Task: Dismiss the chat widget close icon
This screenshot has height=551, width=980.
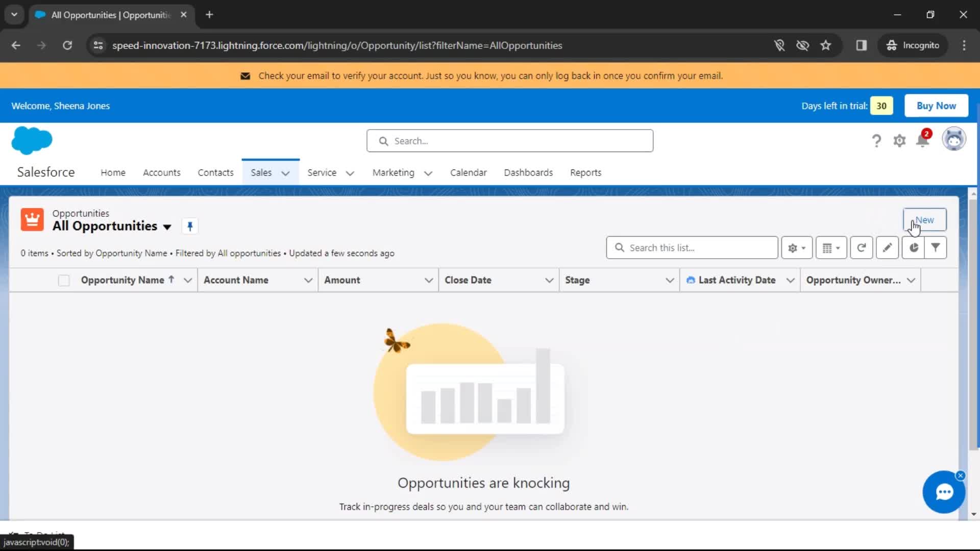Action: coord(960,475)
